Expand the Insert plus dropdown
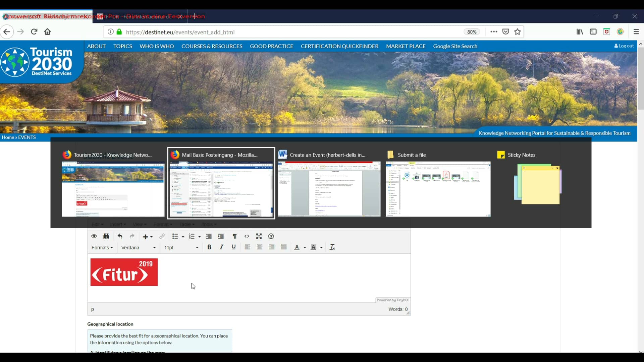644x362 pixels. pos(148,237)
